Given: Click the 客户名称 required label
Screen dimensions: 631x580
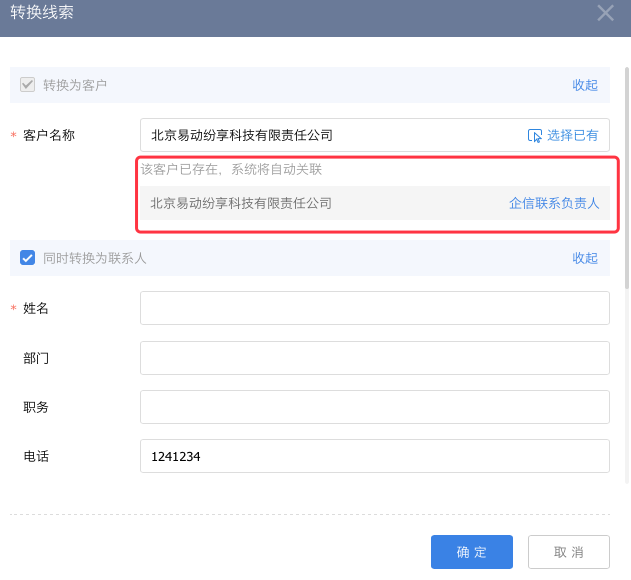Looking at the screenshot, I should 49,135.
